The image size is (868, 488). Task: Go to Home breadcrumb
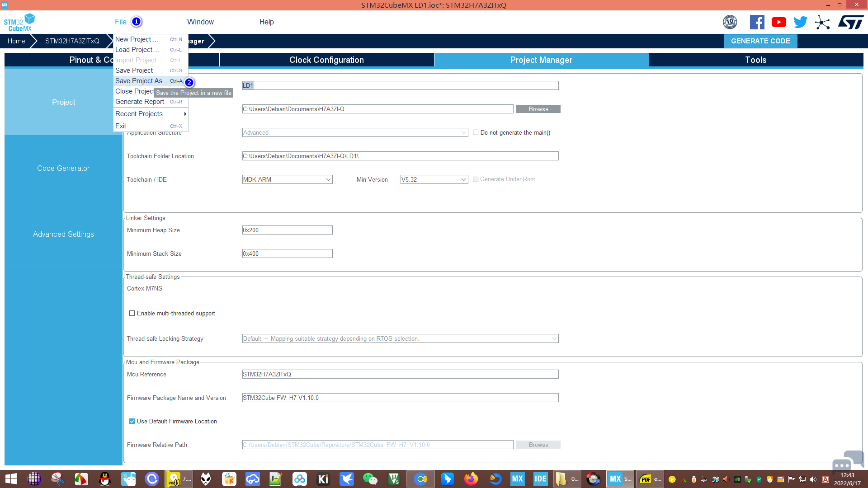[x=16, y=41]
